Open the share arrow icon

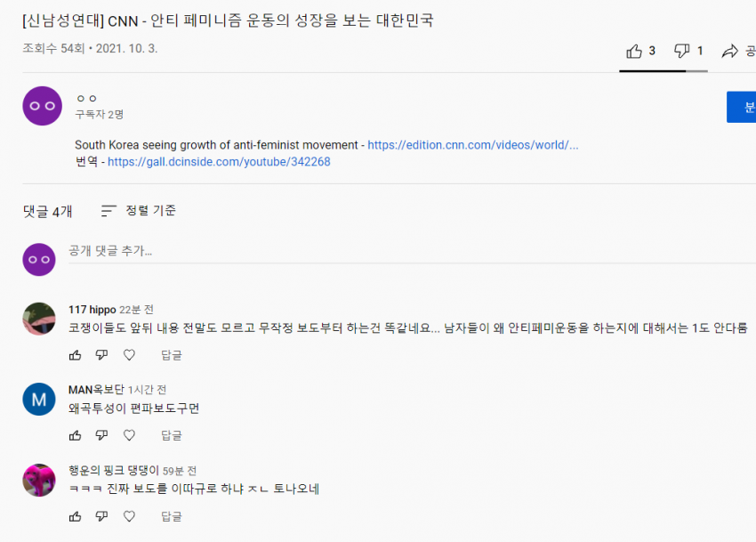point(729,51)
